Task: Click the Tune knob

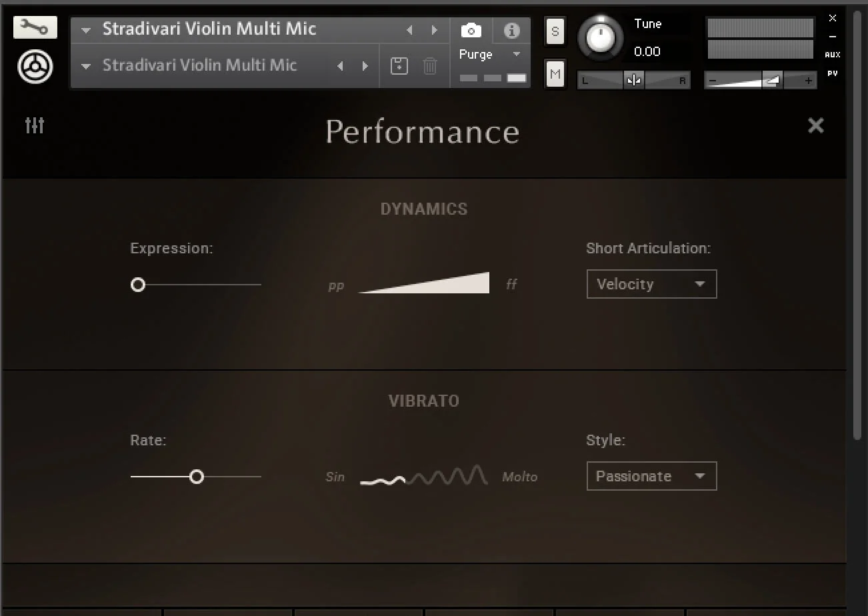Action: (601, 39)
